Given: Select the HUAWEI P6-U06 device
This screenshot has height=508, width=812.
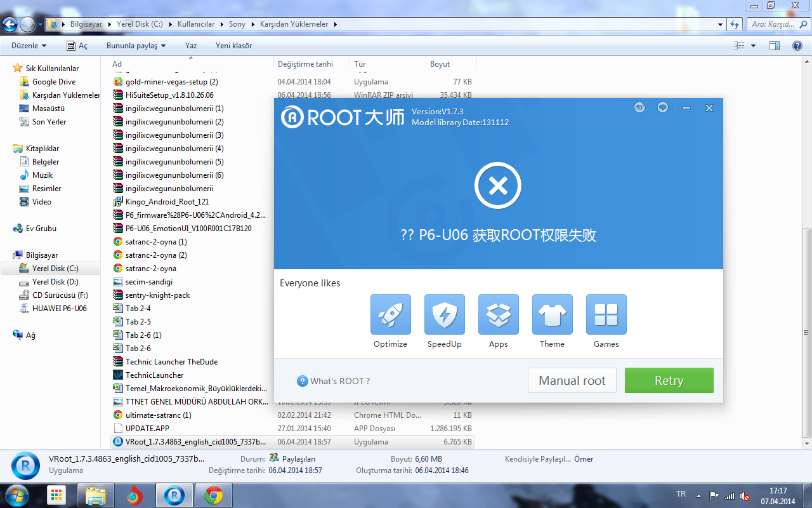Looking at the screenshot, I should (x=59, y=309).
